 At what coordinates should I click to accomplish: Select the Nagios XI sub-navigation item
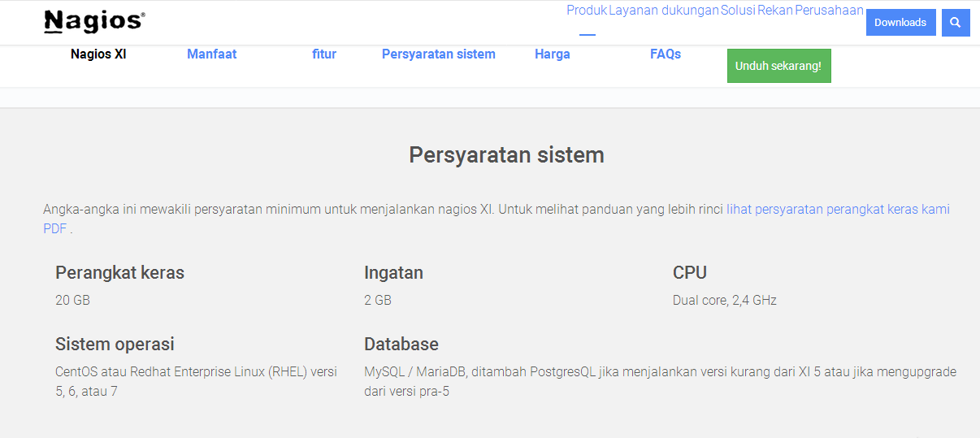pyautogui.click(x=98, y=54)
